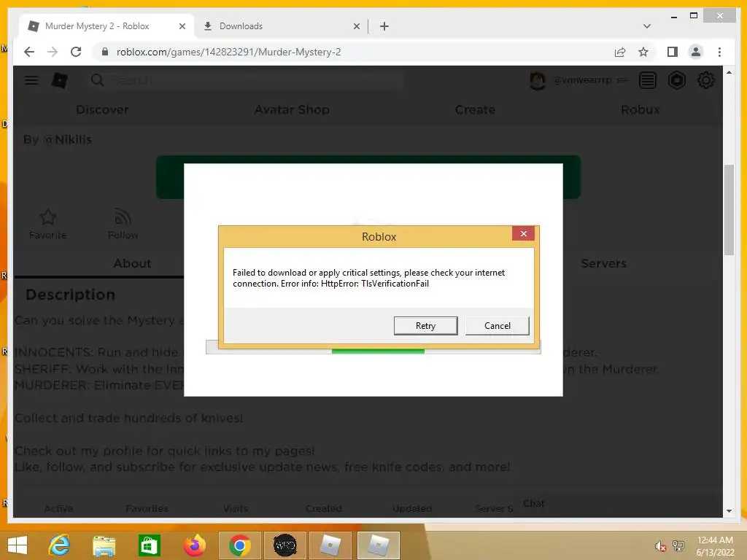Open the Roblox hamburger menu
Screen dimensions: 747x560
(31, 80)
